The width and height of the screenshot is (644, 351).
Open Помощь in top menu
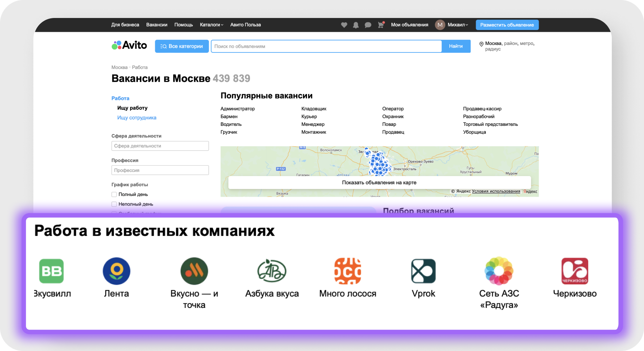point(184,25)
